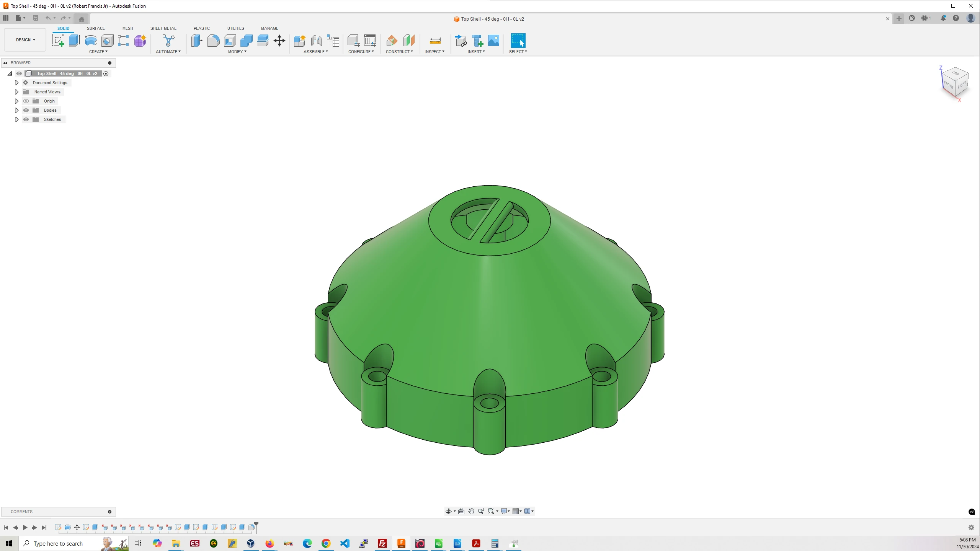Open timeline settings gear

click(x=971, y=528)
